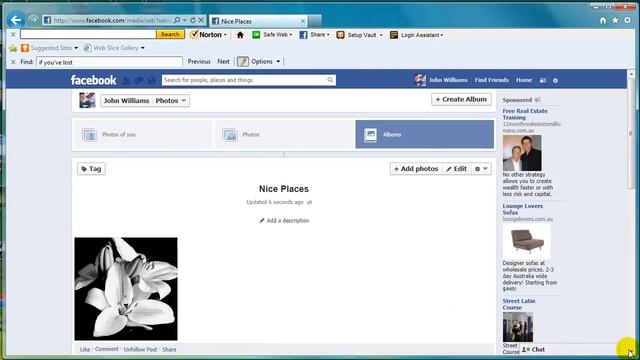Screen dimensions: 640x360
Task: Click the browser forward arrow button
Action: click(x=33, y=20)
